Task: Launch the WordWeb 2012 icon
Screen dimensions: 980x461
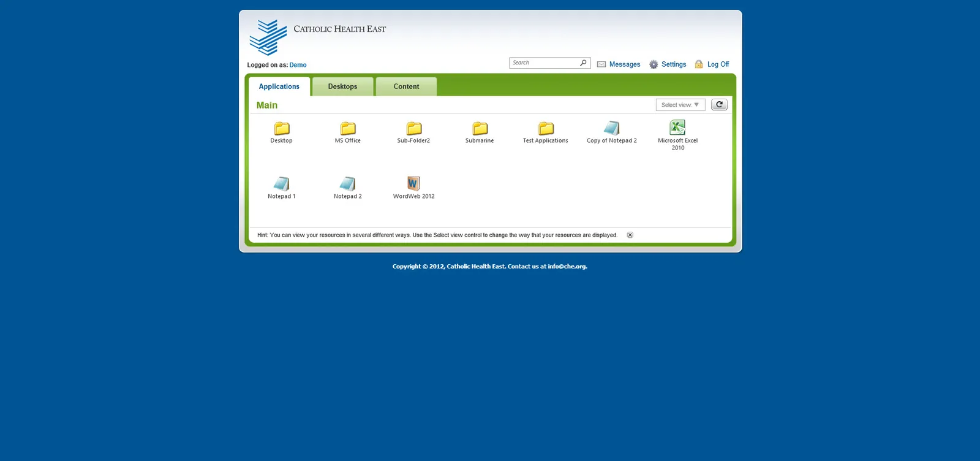Action: coord(413,183)
